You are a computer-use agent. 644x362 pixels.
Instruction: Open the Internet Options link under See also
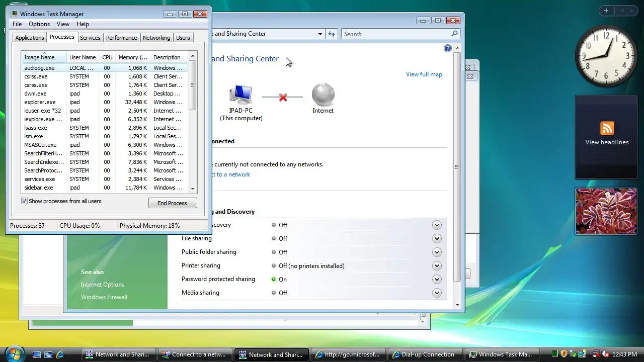coord(103,285)
